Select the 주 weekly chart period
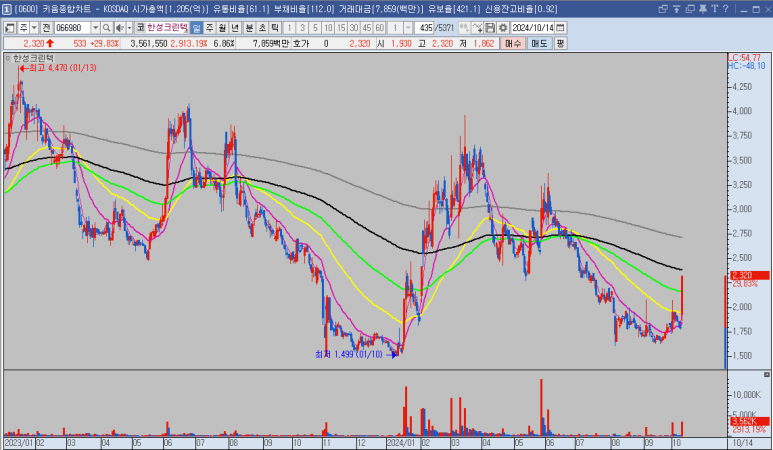 click(x=210, y=28)
